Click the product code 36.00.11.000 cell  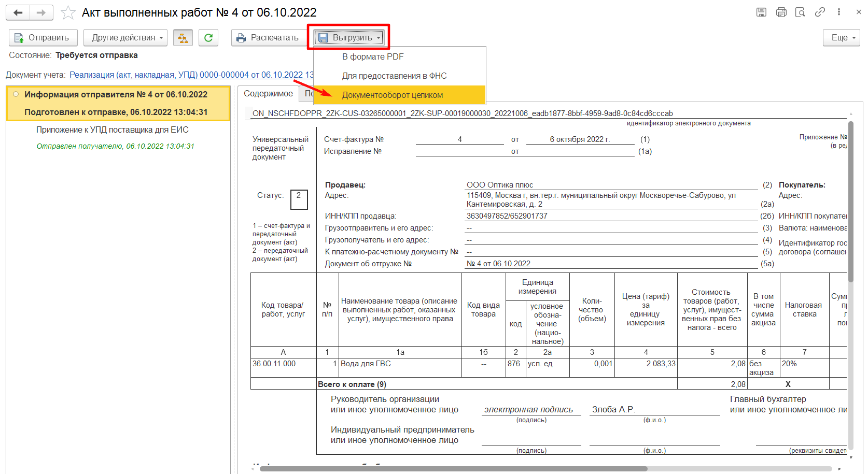click(x=283, y=368)
